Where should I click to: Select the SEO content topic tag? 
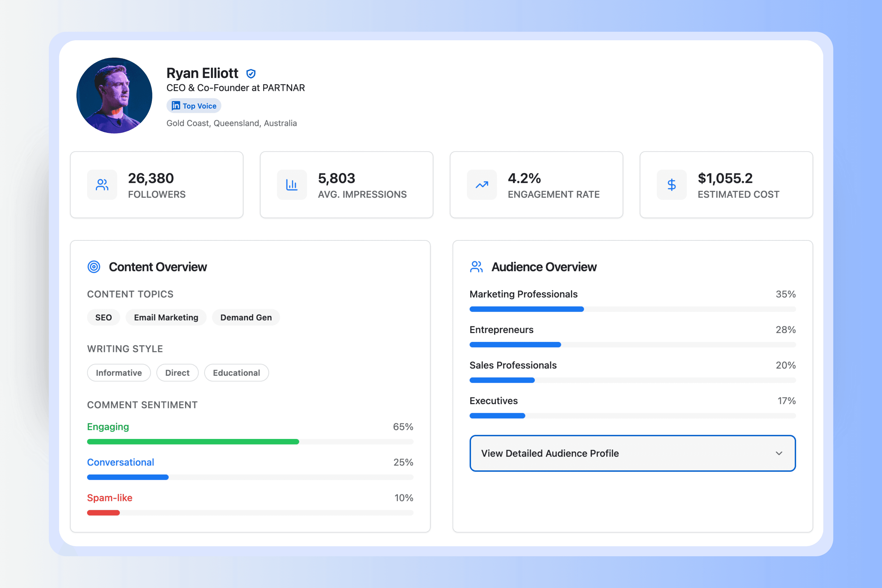pyautogui.click(x=103, y=317)
